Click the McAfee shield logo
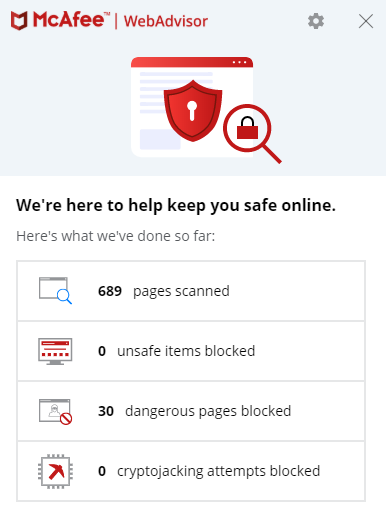The image size is (386, 521). (19, 21)
